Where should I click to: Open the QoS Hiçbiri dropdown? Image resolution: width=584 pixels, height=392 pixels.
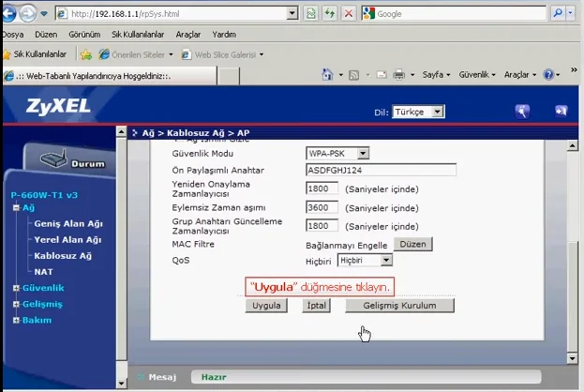click(365, 260)
